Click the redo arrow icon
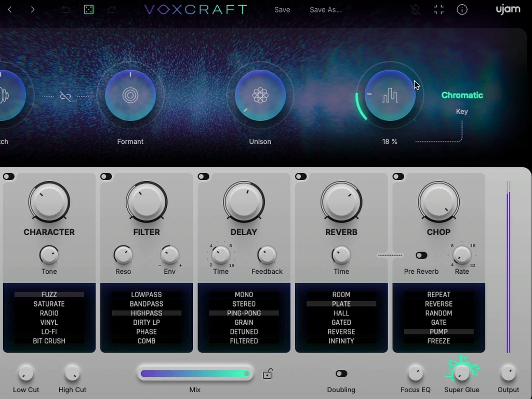This screenshot has width=532, height=399. click(x=112, y=9)
